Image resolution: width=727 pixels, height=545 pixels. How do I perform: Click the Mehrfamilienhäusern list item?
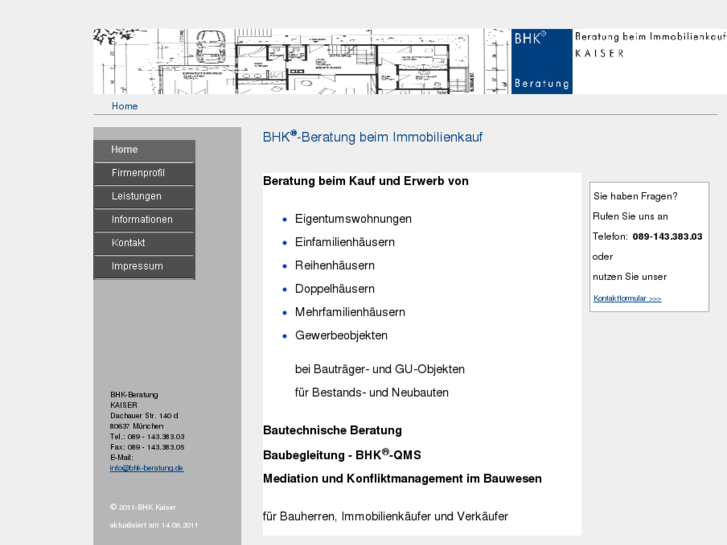pyautogui.click(x=350, y=312)
